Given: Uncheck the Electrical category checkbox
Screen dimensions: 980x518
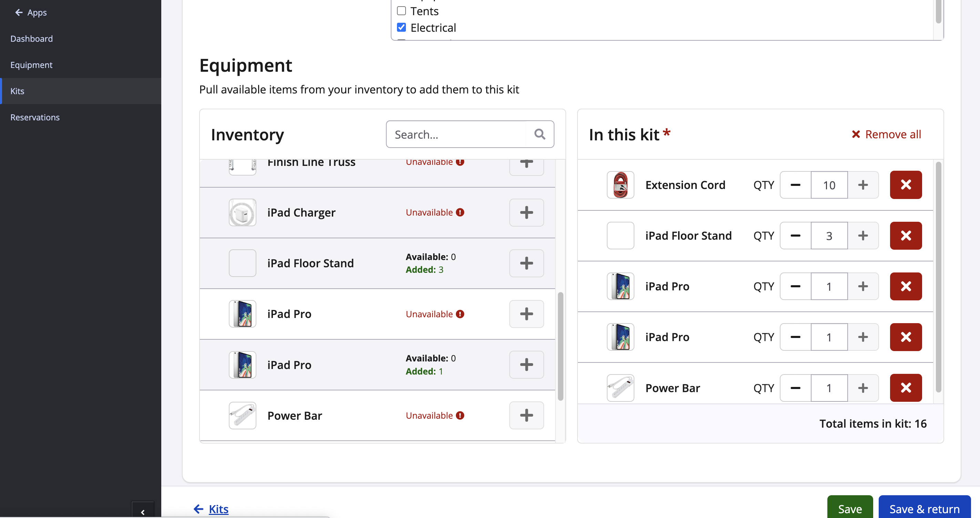Looking at the screenshot, I should click(401, 28).
